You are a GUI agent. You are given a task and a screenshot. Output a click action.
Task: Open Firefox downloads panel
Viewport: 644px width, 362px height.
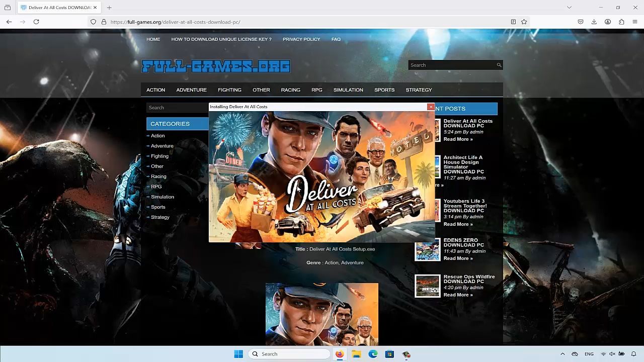pyautogui.click(x=594, y=22)
